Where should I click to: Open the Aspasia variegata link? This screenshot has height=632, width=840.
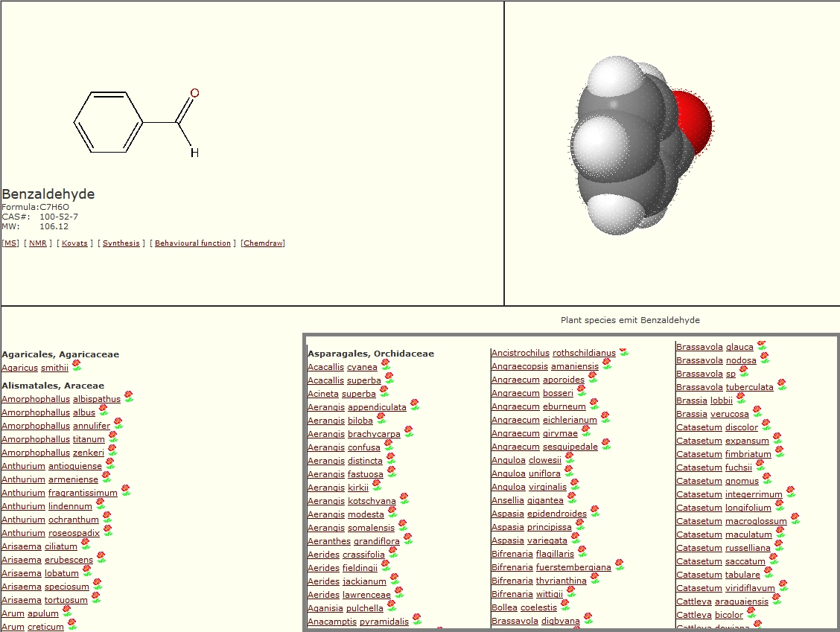click(x=529, y=540)
